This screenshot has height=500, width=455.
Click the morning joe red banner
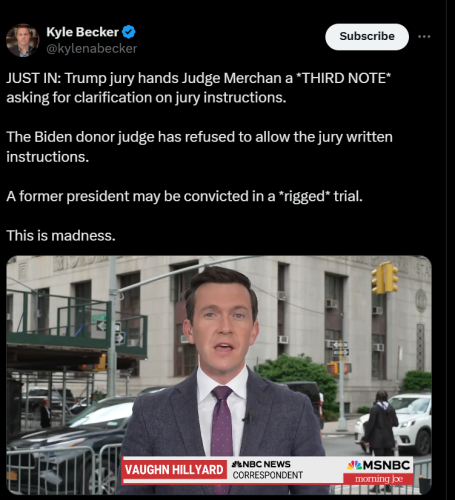[x=378, y=479]
